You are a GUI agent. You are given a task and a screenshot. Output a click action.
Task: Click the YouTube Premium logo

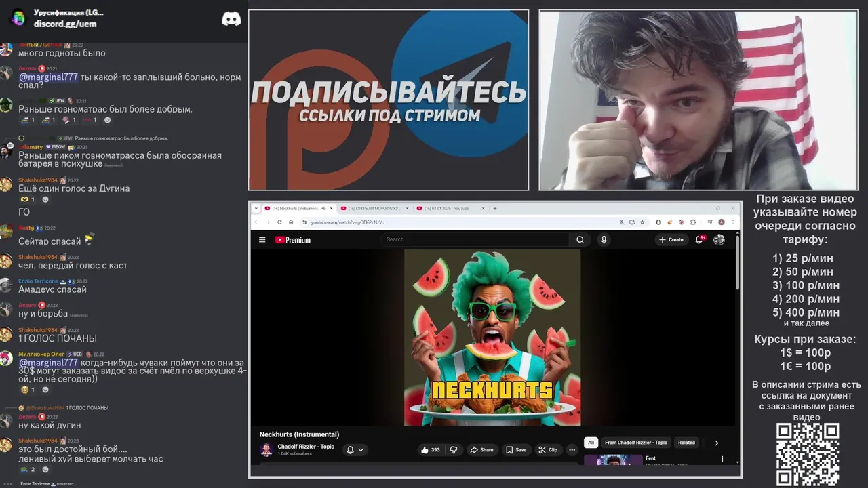[292, 239]
